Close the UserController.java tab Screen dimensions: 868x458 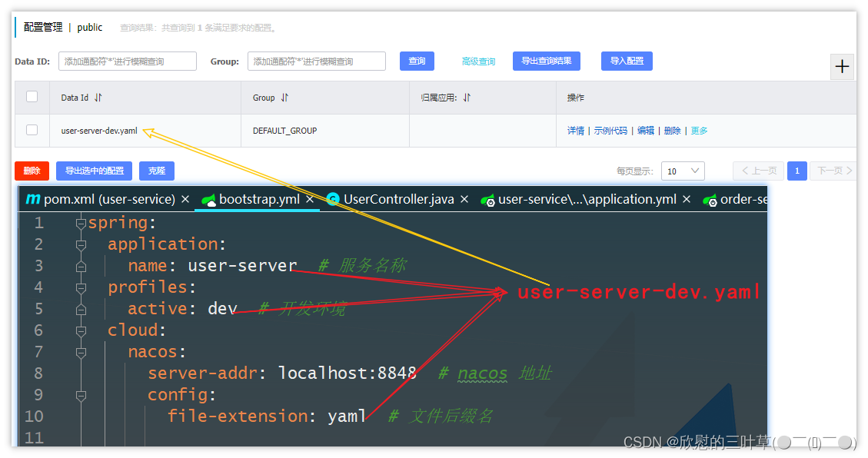coord(464,199)
